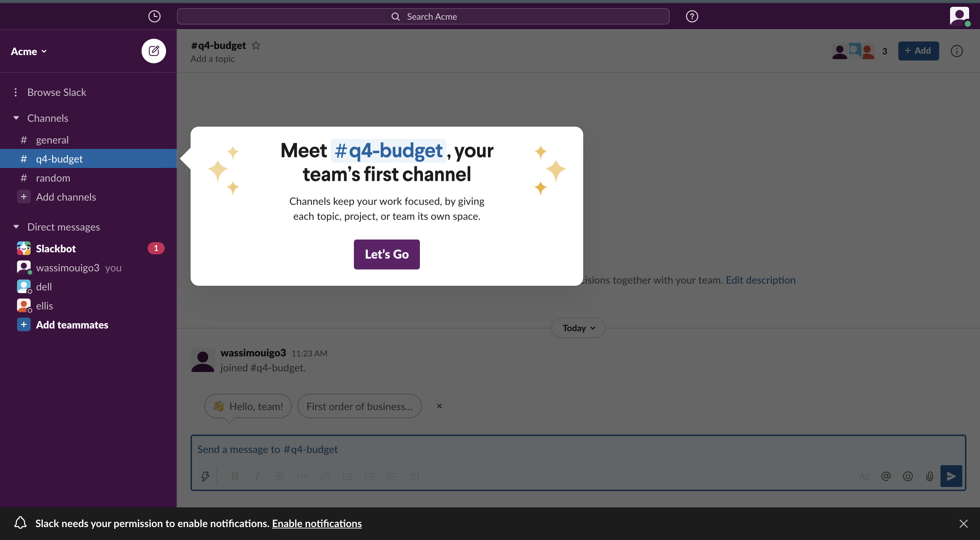Expand Acme workspace dropdown
The width and height of the screenshot is (980, 540).
(29, 51)
